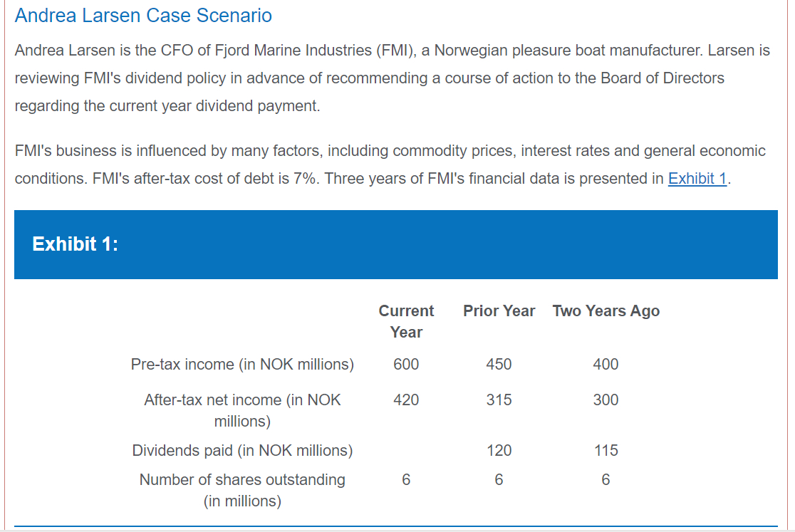Image resolution: width=795 pixels, height=532 pixels.
Task: Select the 450 prior year value
Action: click(499, 364)
